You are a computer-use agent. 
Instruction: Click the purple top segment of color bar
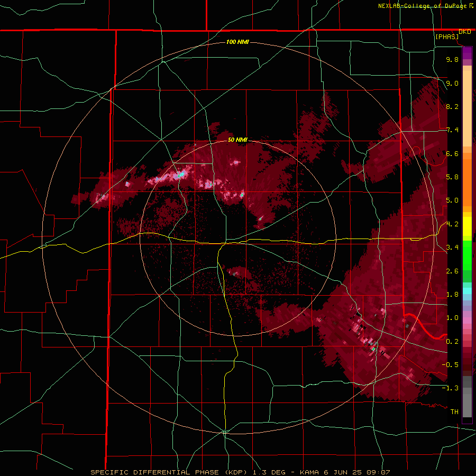[467, 53]
